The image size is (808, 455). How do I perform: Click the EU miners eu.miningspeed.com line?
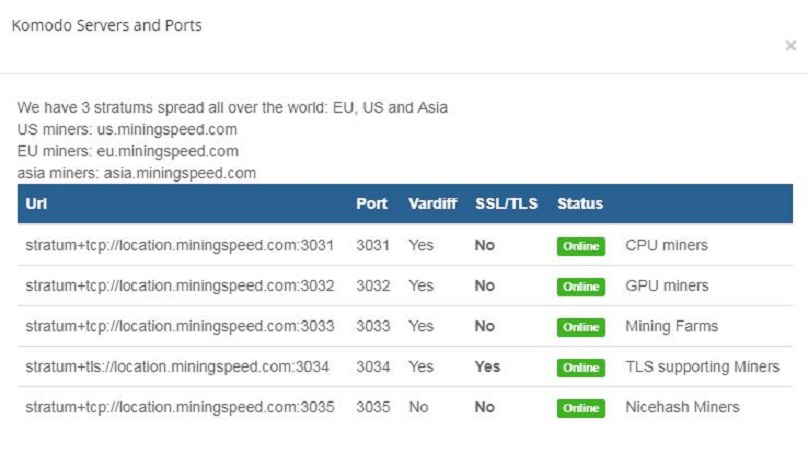coord(128,151)
